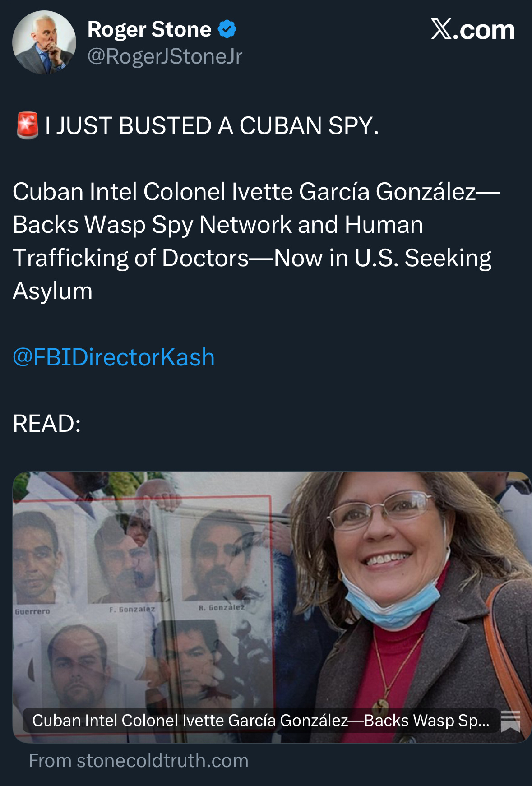
Task: Open Roger Stone's profile avatar
Action: pos(44,42)
